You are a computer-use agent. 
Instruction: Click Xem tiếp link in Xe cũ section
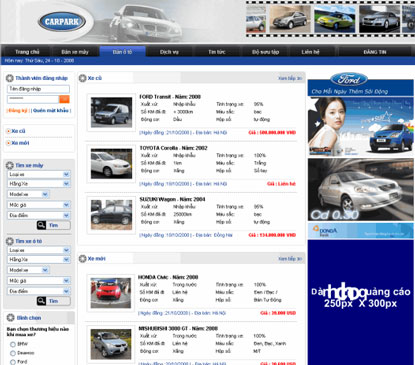point(290,78)
